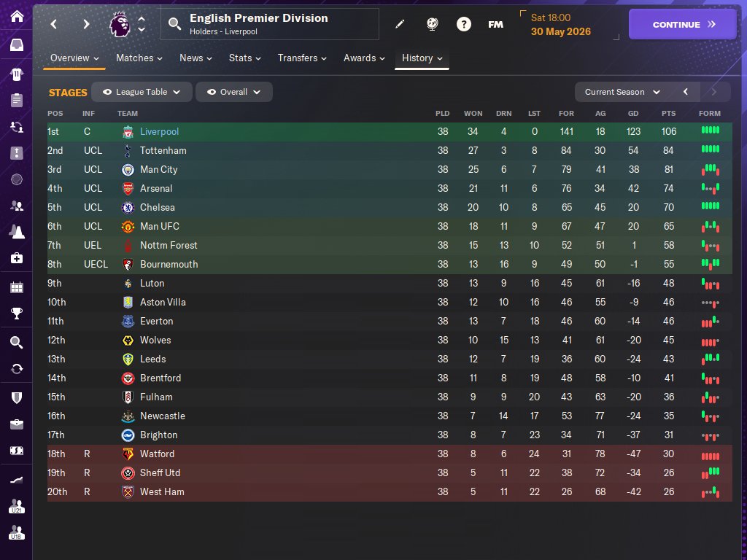Go to previous season arrow
The width and height of the screenshot is (747, 560).
point(686,92)
